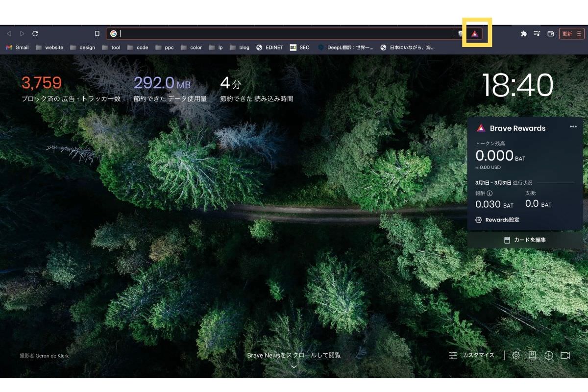Viewport: 588px width, 392px height.
Task: Open the 'design' bookmarks folder
Action: pyautogui.click(x=82, y=48)
